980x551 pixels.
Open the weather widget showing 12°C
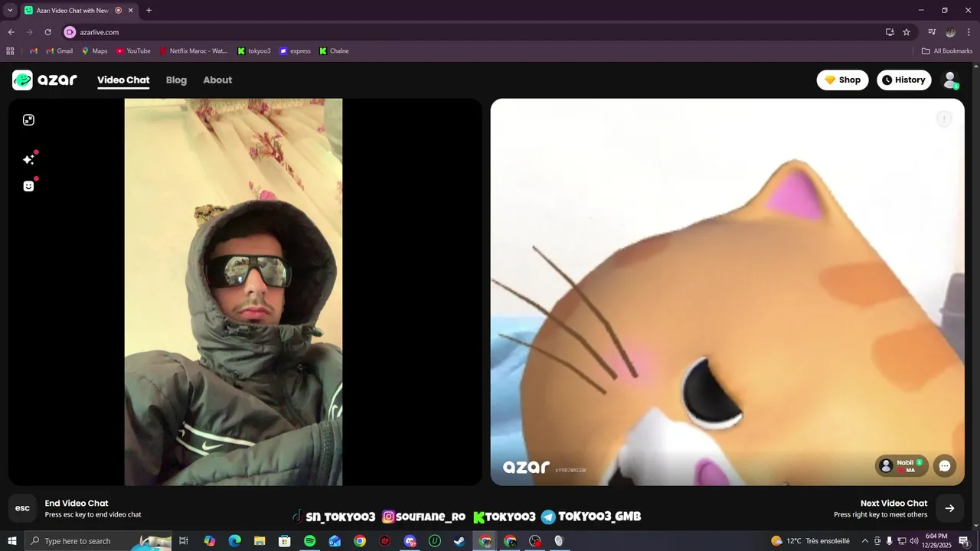pos(810,541)
